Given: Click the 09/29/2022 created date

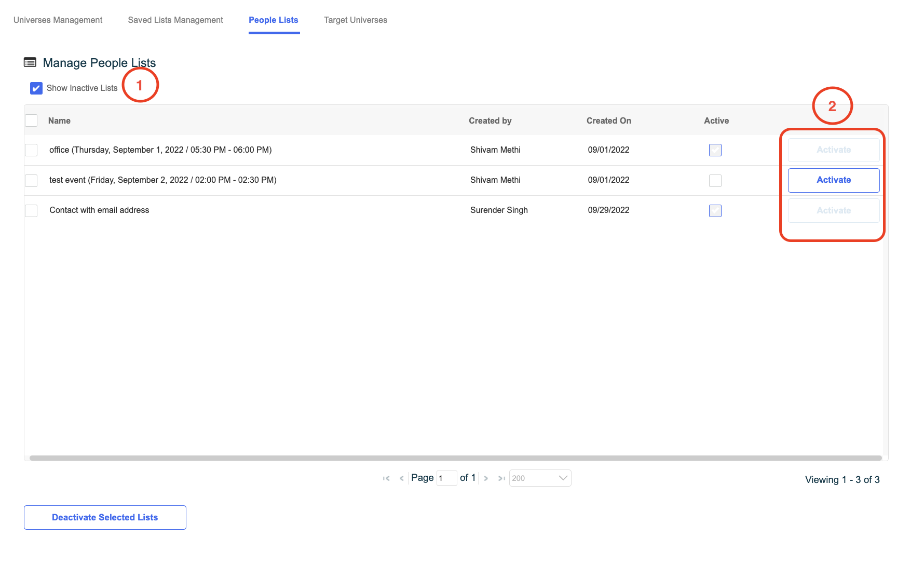Looking at the screenshot, I should pyautogui.click(x=608, y=210).
